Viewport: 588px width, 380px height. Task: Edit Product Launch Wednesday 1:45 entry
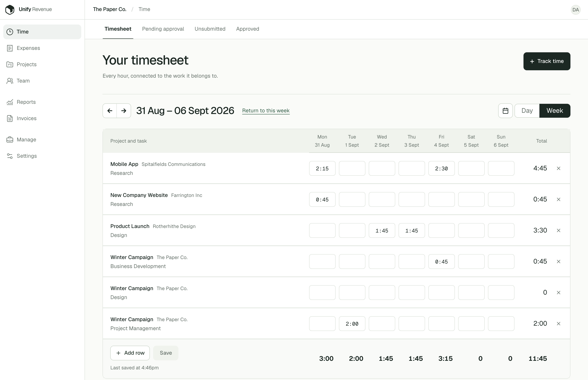(x=382, y=231)
